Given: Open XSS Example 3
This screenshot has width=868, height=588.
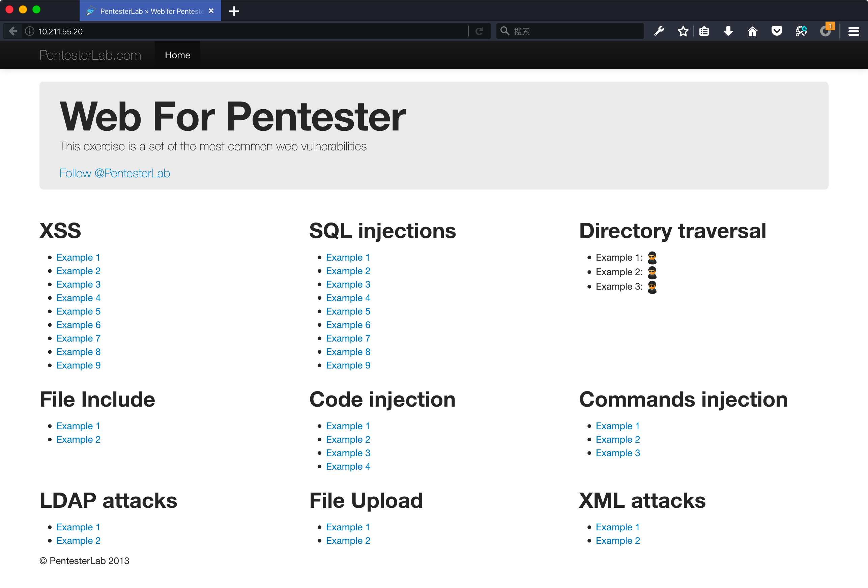Looking at the screenshot, I should pos(79,284).
